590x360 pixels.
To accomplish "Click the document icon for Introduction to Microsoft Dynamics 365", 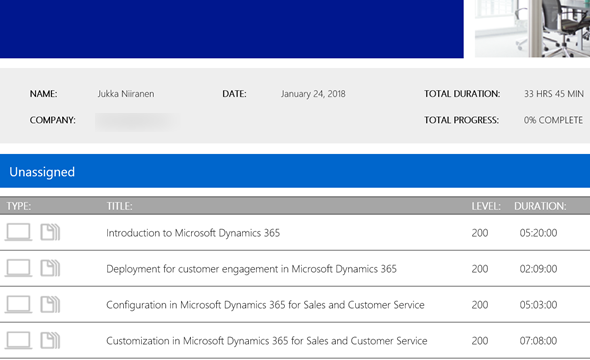I will pyautogui.click(x=50, y=232).
